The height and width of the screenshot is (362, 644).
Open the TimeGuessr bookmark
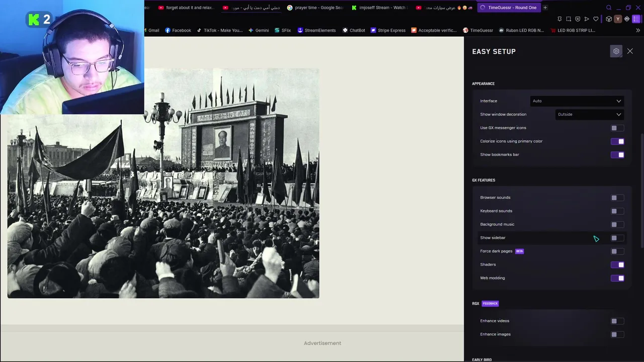(478, 30)
